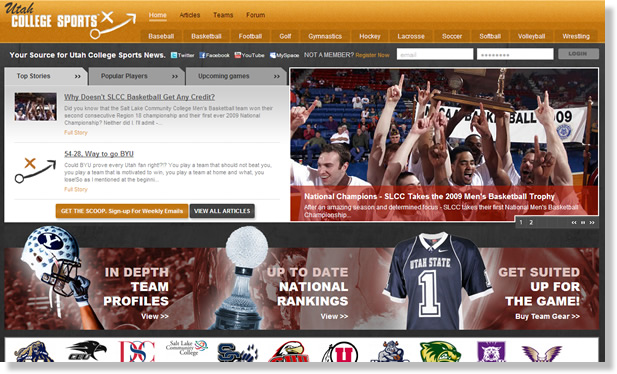Screen dimensions: 617x374
Task: Select the Football sport tab
Action: point(250,36)
